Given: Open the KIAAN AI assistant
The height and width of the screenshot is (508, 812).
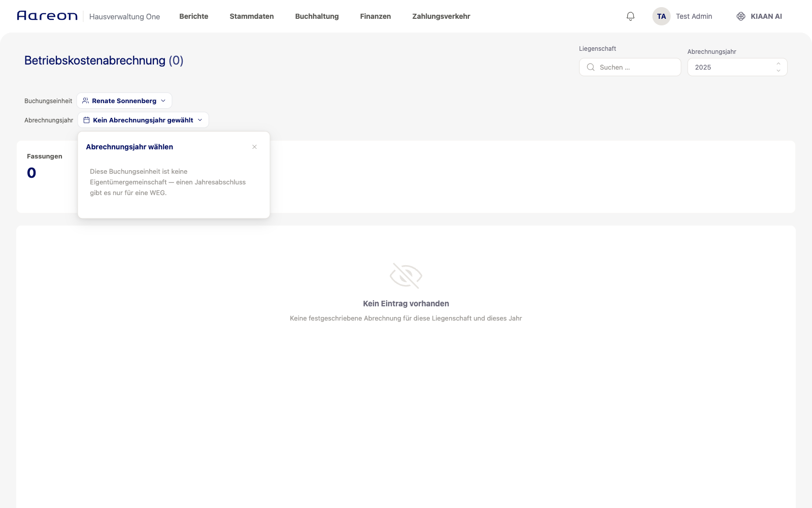Looking at the screenshot, I should (759, 16).
